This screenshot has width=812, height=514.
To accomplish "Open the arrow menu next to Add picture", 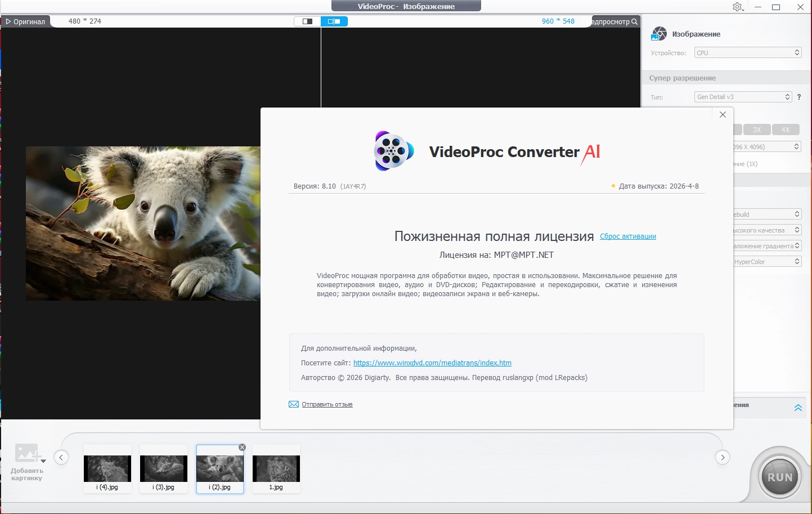I will point(43,461).
